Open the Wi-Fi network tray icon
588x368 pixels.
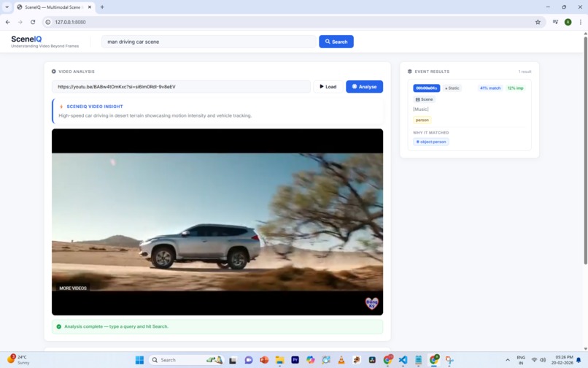(534, 360)
